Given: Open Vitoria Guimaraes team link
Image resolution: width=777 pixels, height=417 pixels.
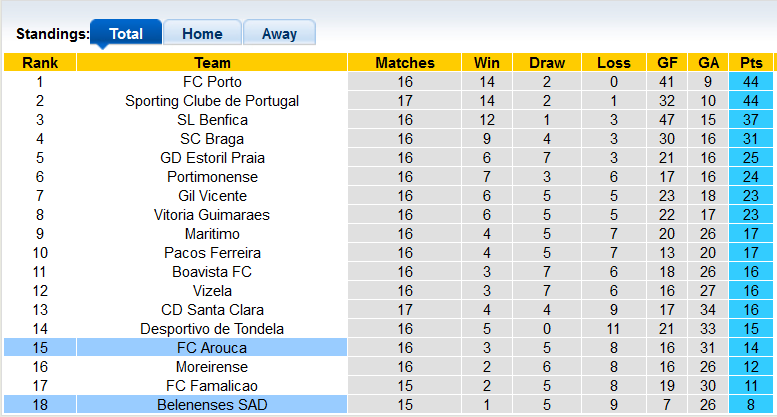Looking at the screenshot, I should [212, 215].
